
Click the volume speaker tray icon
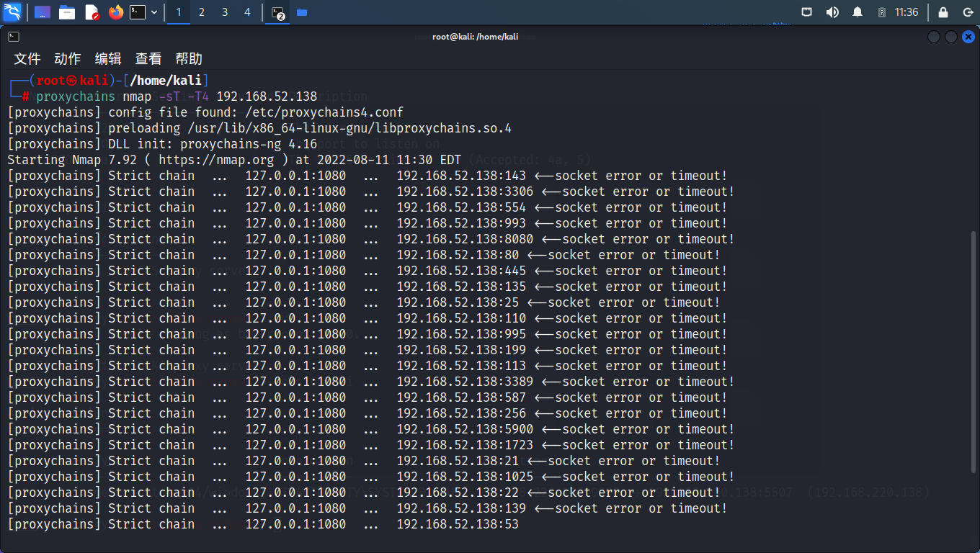click(832, 12)
